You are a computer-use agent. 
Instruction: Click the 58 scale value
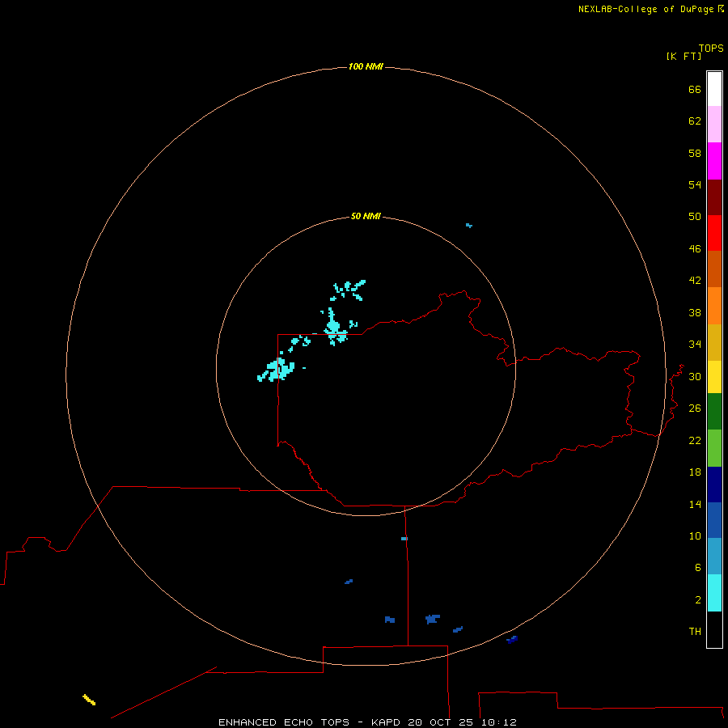pyautogui.click(x=695, y=153)
